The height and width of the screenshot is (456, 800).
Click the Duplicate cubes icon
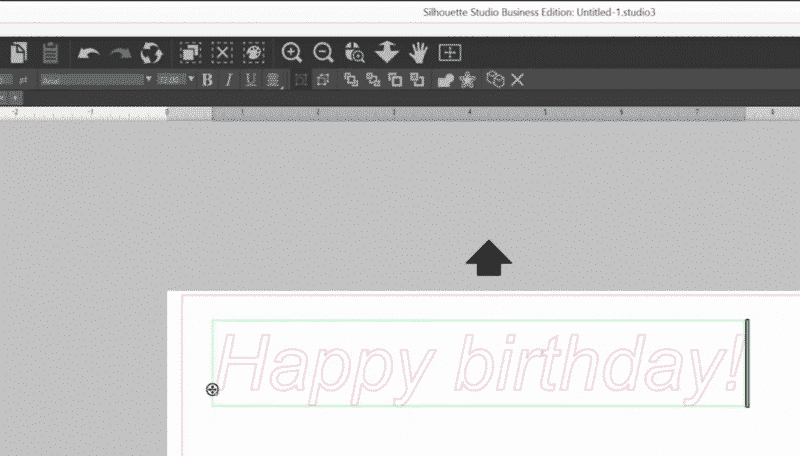tap(495, 80)
